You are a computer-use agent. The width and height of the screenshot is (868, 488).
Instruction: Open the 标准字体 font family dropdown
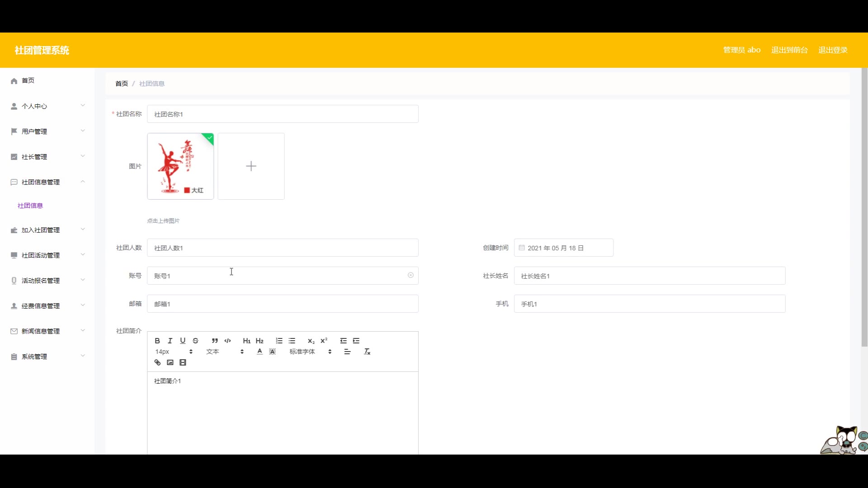(310, 352)
